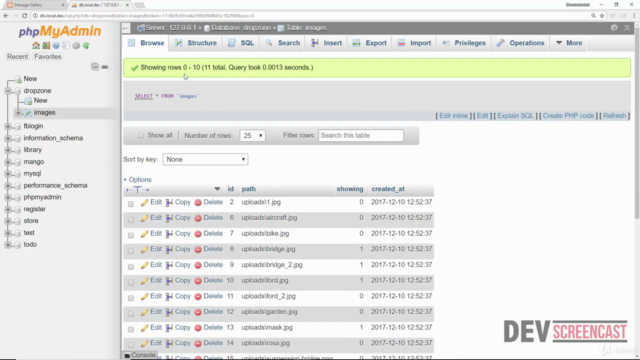Open Privileges tab

464,43
